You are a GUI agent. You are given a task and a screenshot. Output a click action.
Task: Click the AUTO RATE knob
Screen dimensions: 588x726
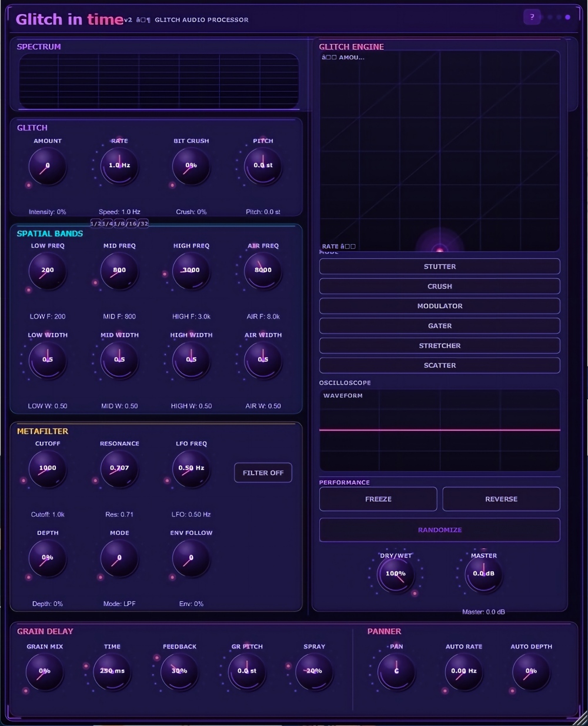pyautogui.click(x=464, y=672)
